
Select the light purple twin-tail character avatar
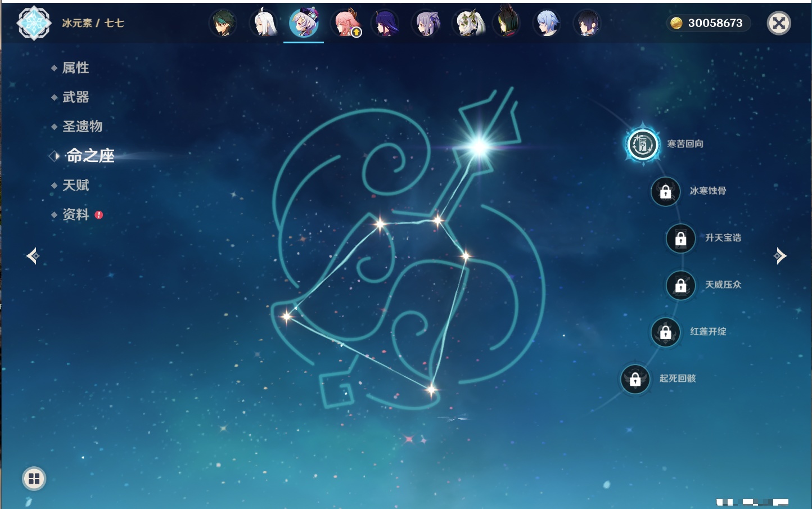[x=425, y=24]
